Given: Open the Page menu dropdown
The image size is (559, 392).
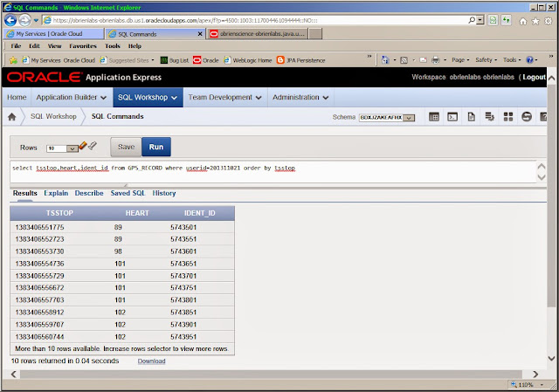Looking at the screenshot, I should tap(460, 60).
